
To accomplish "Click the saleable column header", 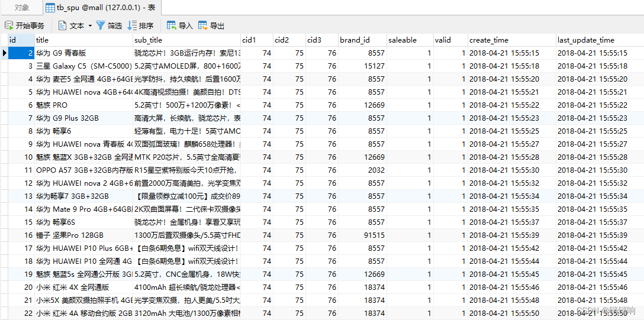I will coord(410,40).
